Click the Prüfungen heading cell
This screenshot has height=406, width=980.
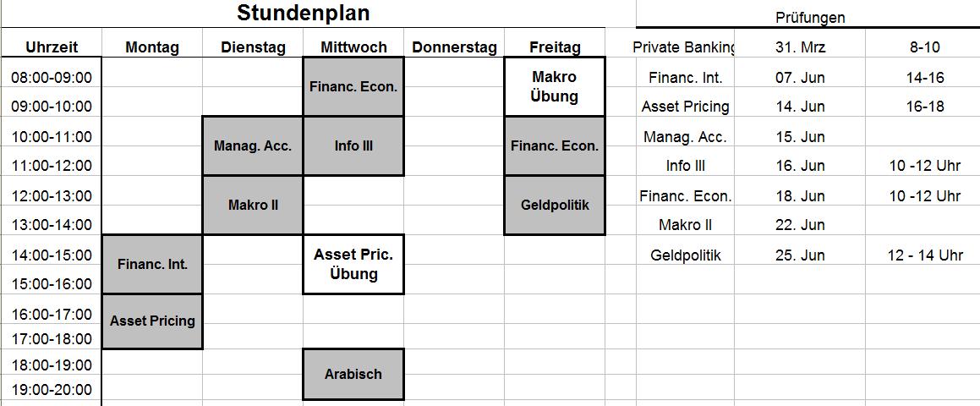[x=809, y=17]
